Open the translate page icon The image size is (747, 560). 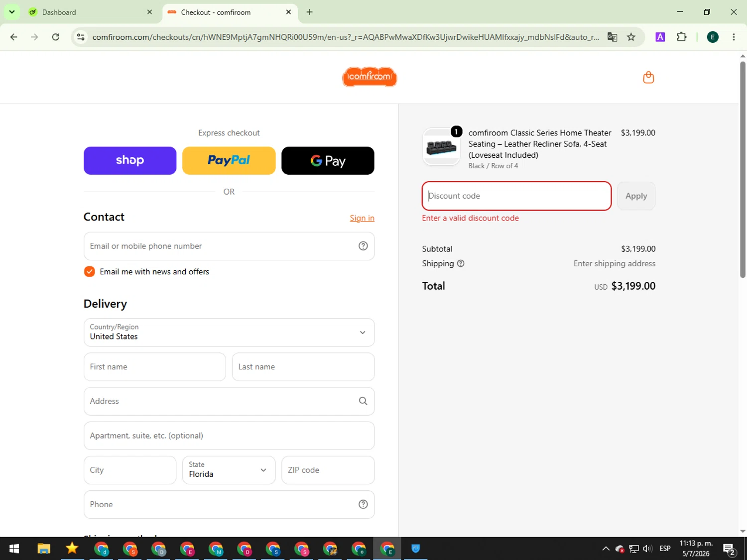coord(612,37)
